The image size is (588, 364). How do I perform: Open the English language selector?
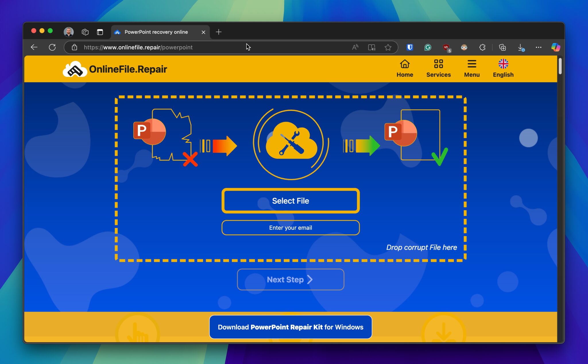(503, 68)
